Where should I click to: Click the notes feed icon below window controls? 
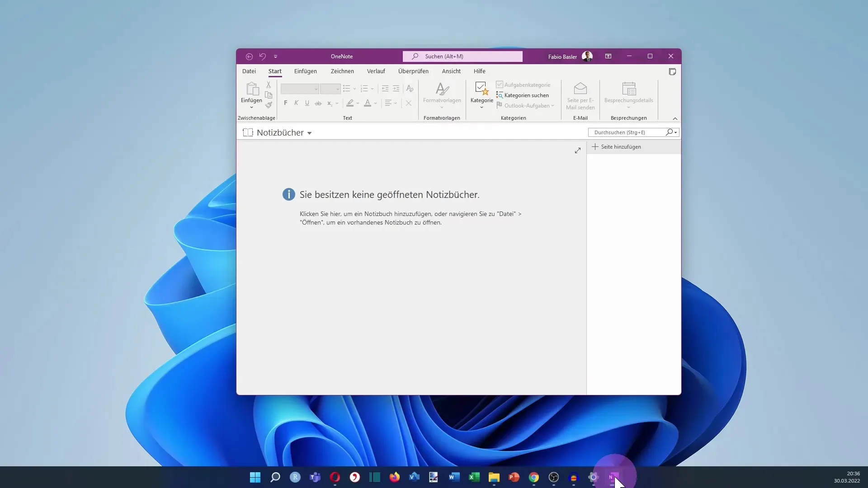(x=672, y=72)
